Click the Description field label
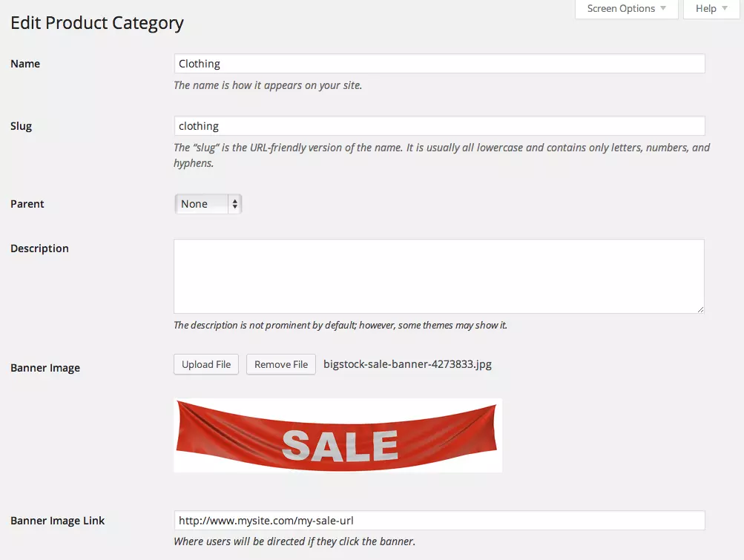This screenshot has width=744, height=560. coord(39,248)
